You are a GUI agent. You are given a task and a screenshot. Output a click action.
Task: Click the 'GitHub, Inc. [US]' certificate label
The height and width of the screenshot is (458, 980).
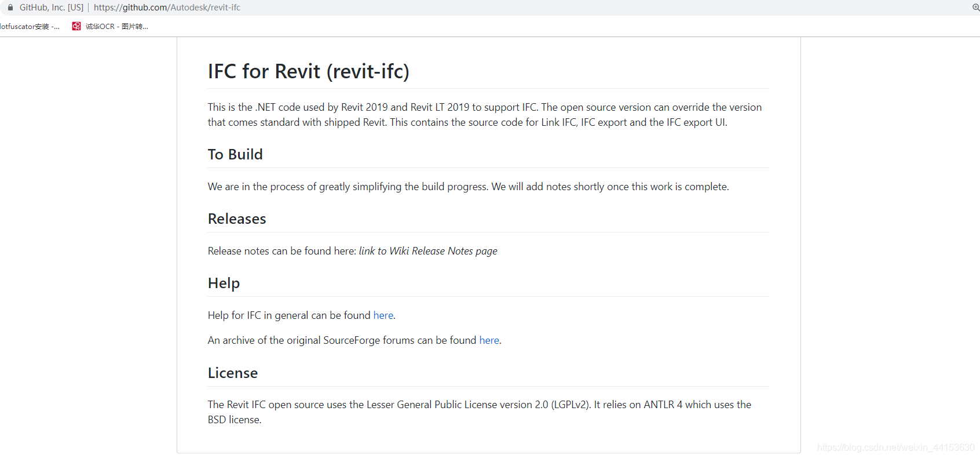point(52,8)
